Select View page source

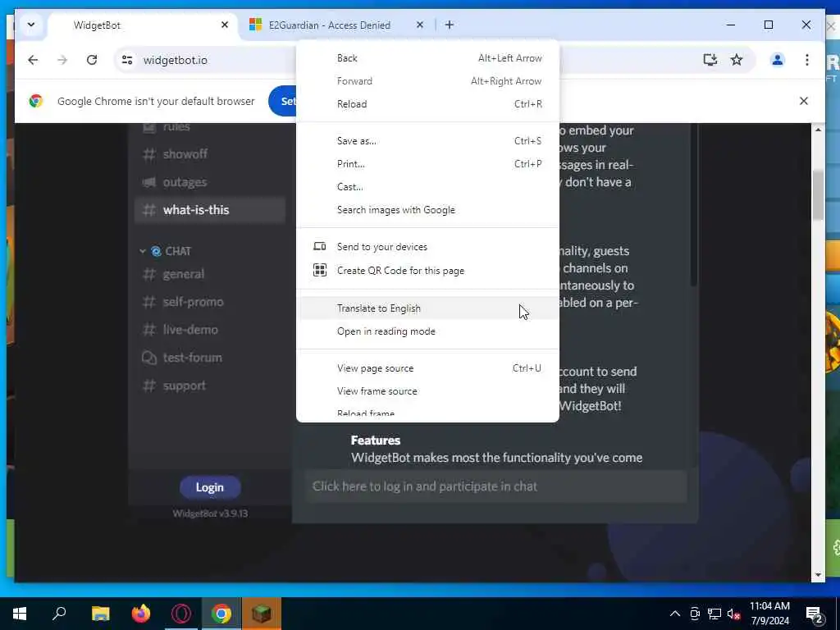tap(427, 368)
